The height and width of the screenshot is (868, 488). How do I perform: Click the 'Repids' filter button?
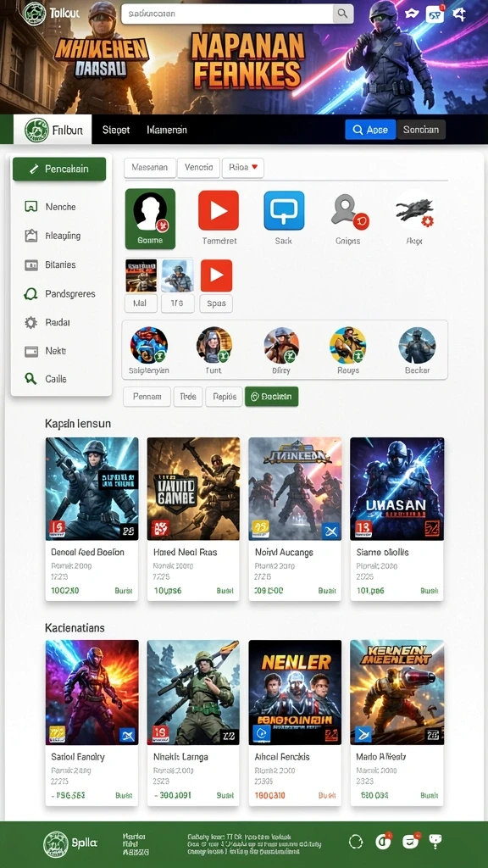coord(224,397)
